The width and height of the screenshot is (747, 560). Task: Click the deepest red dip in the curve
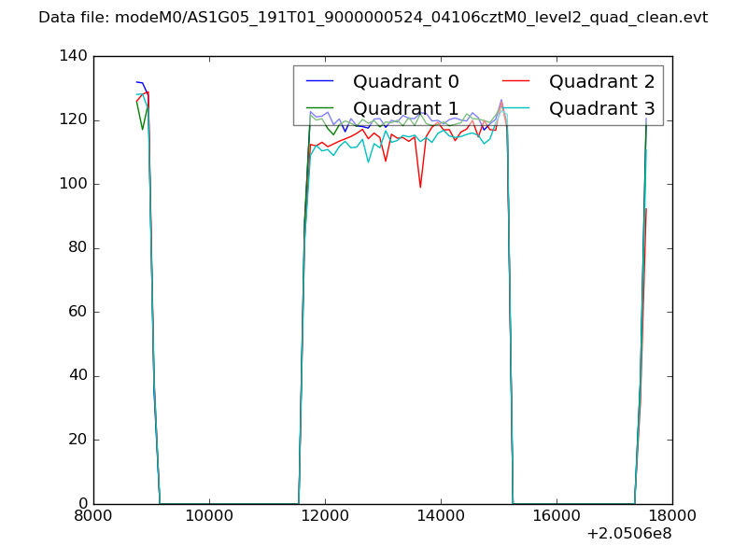[x=420, y=187]
